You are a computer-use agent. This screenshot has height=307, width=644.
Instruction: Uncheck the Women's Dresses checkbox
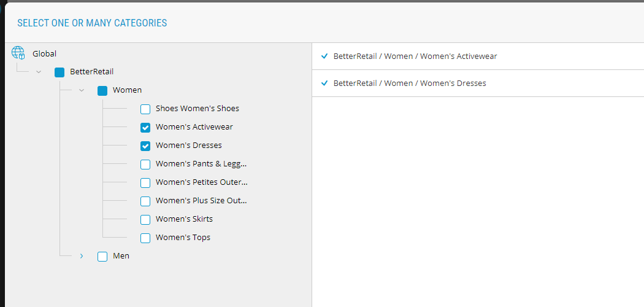click(x=145, y=146)
